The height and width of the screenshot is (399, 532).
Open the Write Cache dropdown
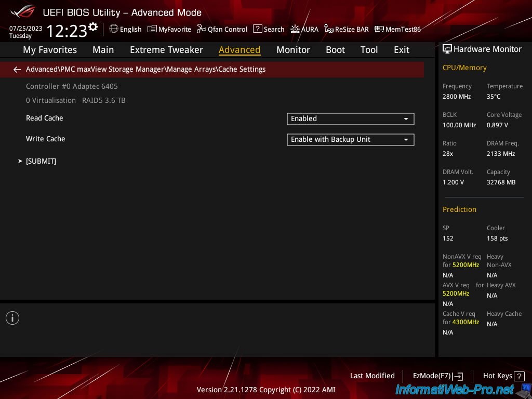pos(351,139)
